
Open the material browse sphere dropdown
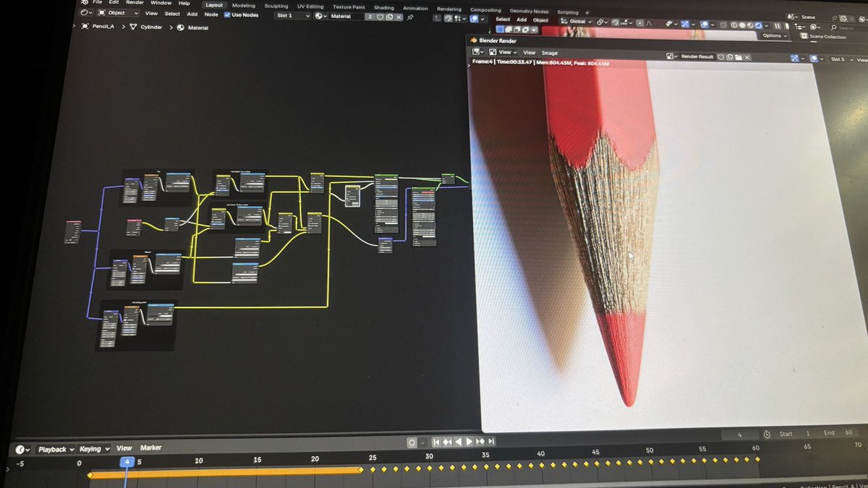(320, 16)
